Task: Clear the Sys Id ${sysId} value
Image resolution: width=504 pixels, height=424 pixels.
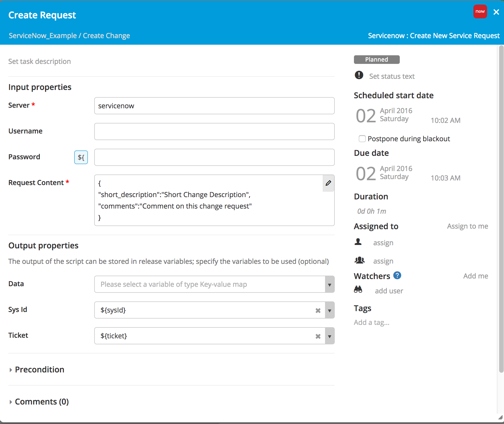Action: pyautogui.click(x=318, y=311)
